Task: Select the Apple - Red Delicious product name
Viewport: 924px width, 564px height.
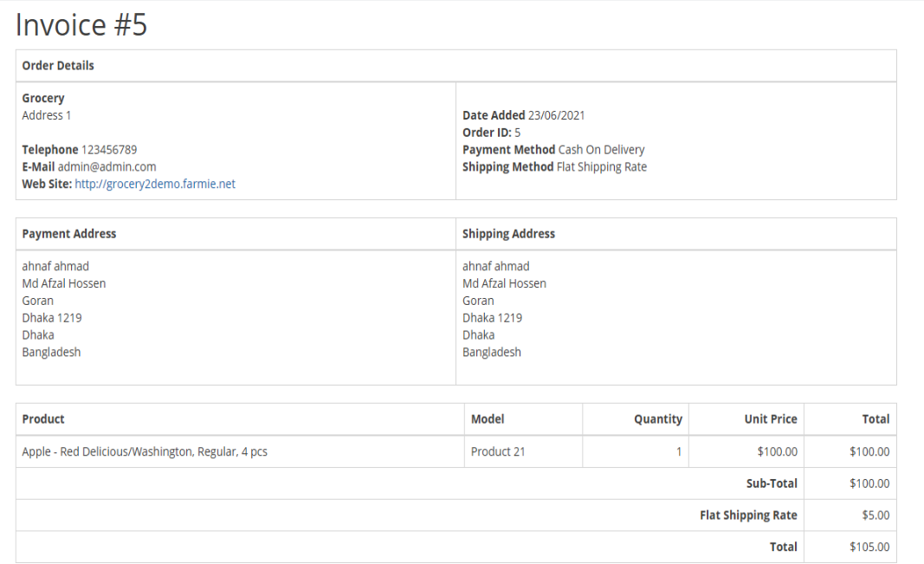Action: coord(145,451)
